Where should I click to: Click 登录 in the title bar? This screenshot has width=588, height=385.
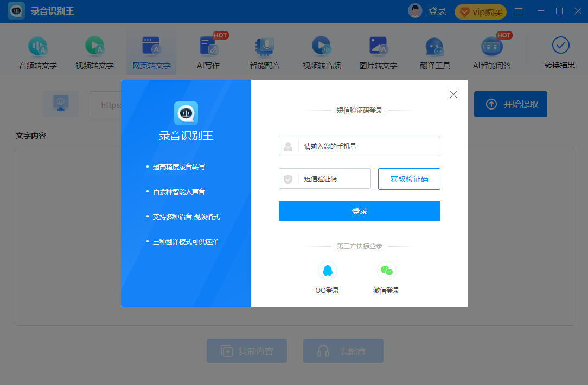[437, 11]
